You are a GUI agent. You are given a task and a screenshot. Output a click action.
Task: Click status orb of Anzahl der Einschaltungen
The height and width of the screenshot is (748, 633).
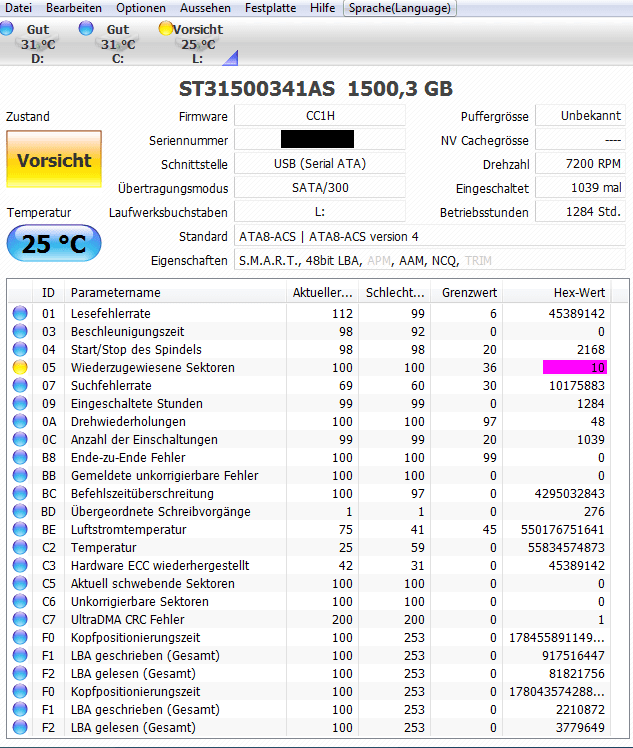click(x=20, y=439)
